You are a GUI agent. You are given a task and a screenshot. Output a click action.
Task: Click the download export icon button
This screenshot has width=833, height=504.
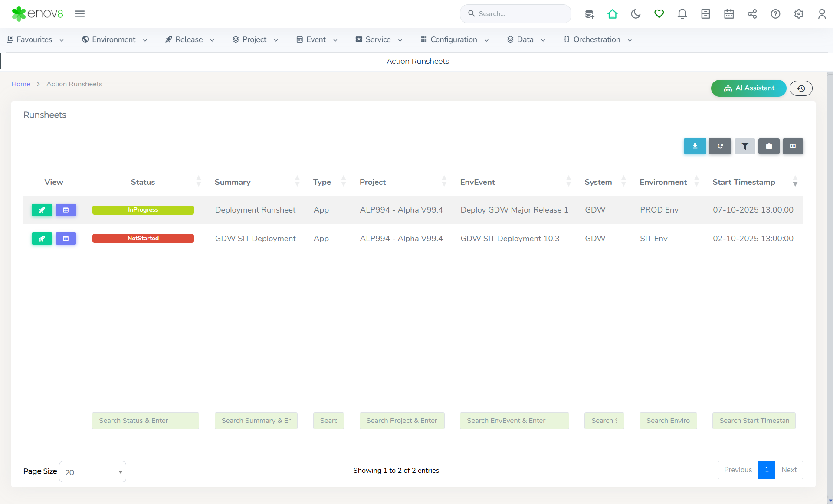[x=695, y=146]
